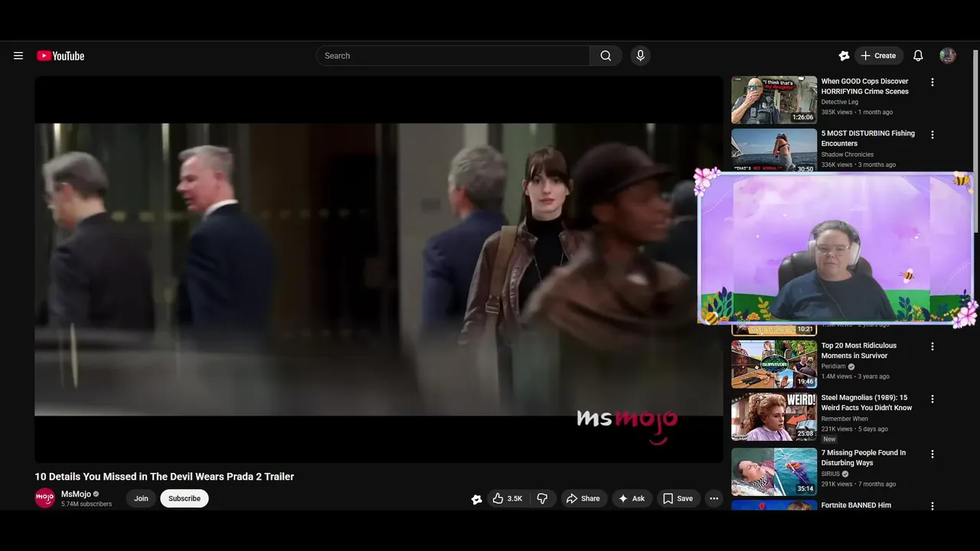Image resolution: width=980 pixels, height=551 pixels.
Task: Open Survivor Ridiculous Moments thumbnail
Action: [x=774, y=364]
